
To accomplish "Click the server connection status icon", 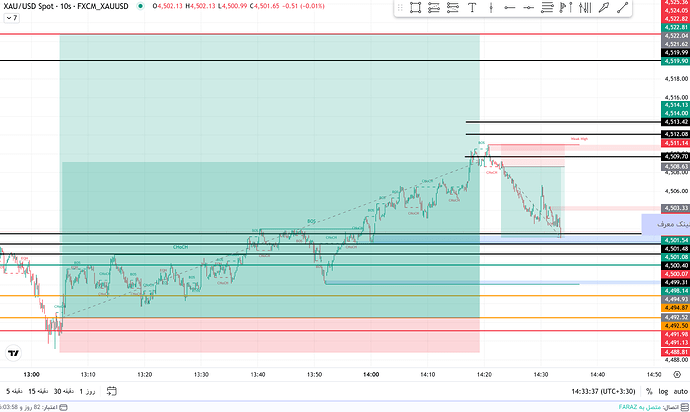I will (685, 407).
